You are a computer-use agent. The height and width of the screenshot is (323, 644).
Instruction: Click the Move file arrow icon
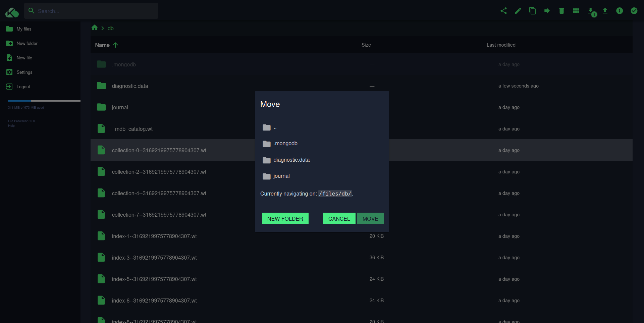[x=547, y=11]
